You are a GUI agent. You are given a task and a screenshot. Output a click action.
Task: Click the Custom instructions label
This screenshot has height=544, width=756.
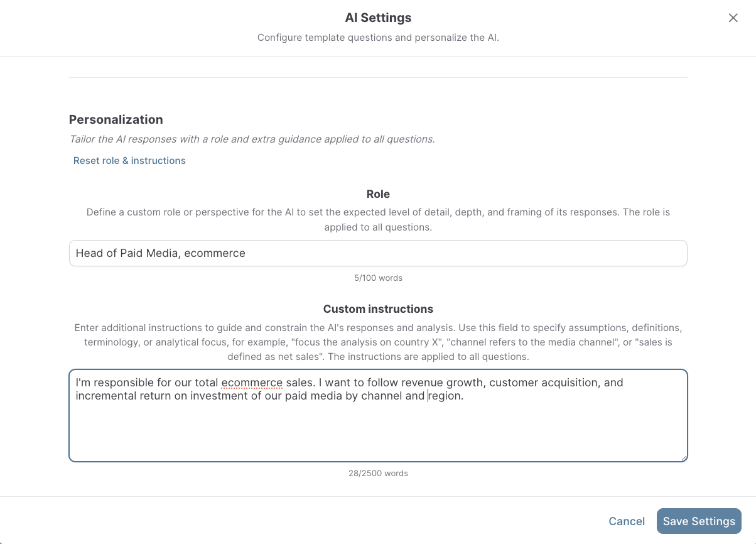(378, 309)
